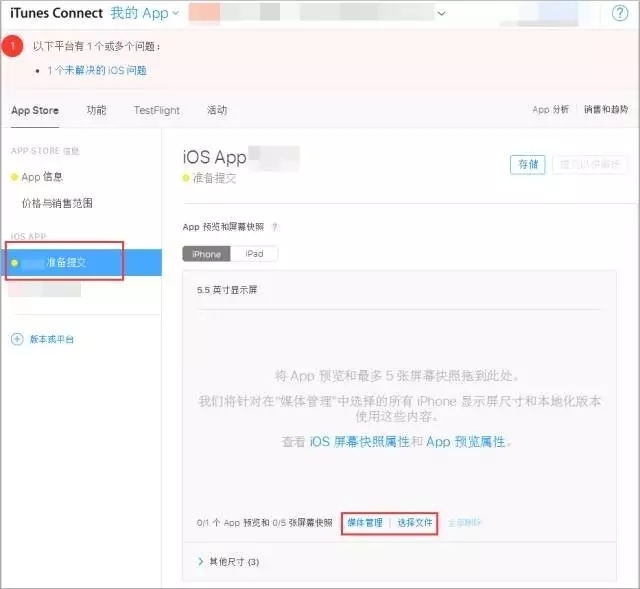The image size is (640, 589).
Task: Open the 我的 App dropdown
Action: tap(144, 13)
